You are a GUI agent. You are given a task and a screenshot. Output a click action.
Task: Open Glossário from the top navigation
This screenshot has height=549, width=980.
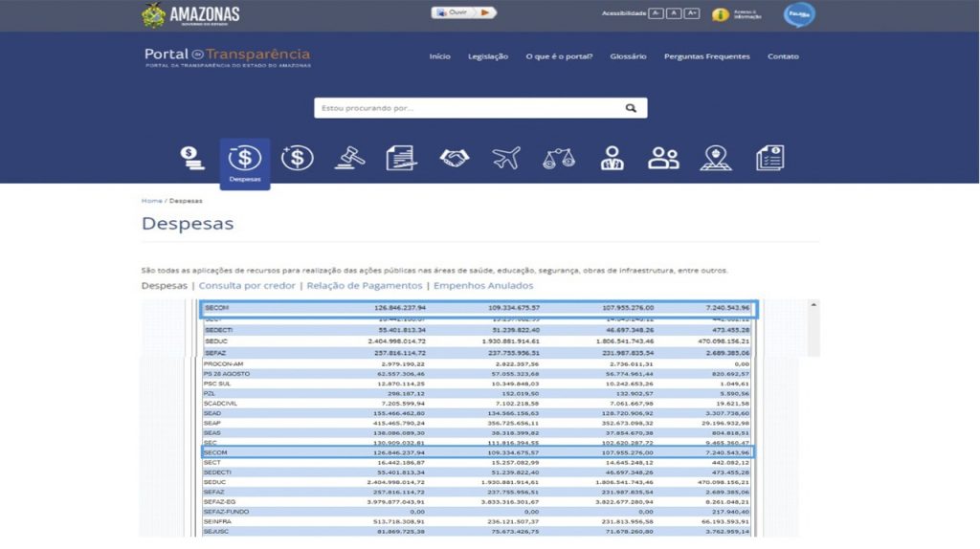[x=628, y=56]
